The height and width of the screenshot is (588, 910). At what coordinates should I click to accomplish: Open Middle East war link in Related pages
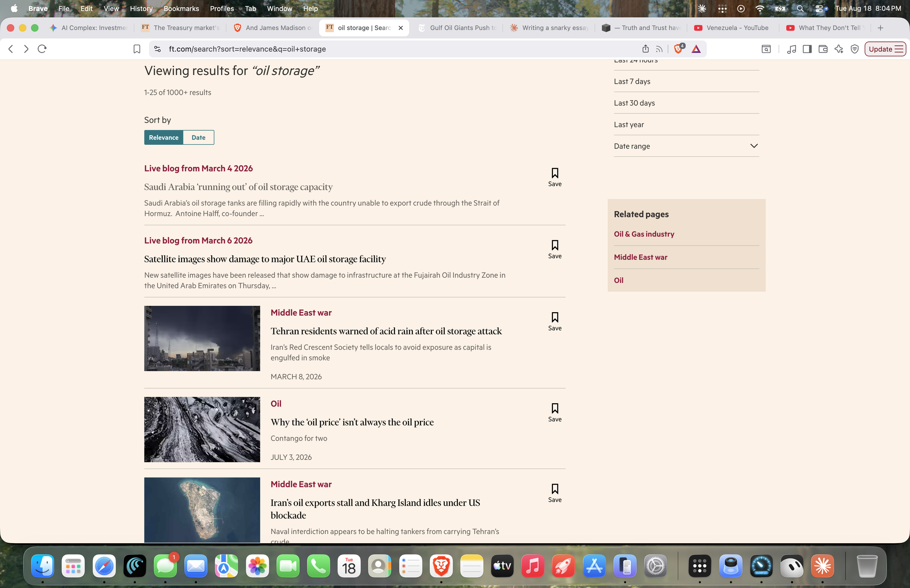click(x=640, y=257)
